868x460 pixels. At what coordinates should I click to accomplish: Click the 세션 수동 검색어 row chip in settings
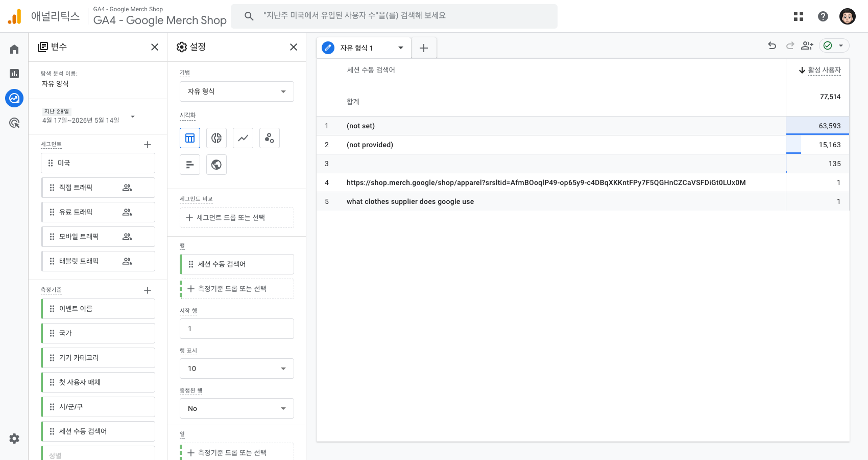coord(237,264)
